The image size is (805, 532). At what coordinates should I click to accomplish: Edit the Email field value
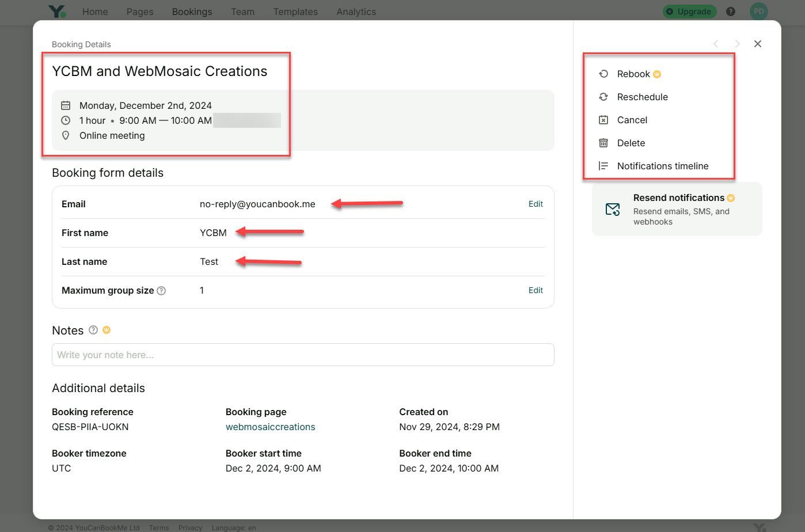(x=536, y=204)
